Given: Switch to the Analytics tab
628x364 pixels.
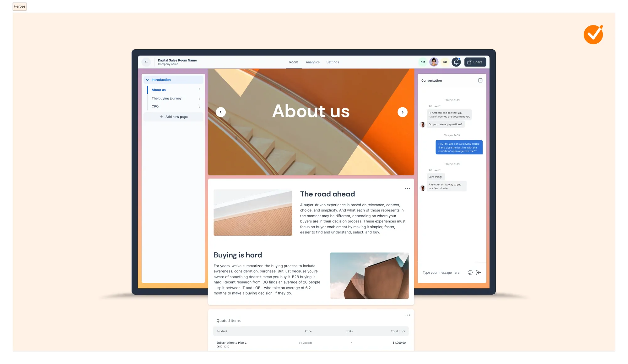Looking at the screenshot, I should [x=312, y=62].
